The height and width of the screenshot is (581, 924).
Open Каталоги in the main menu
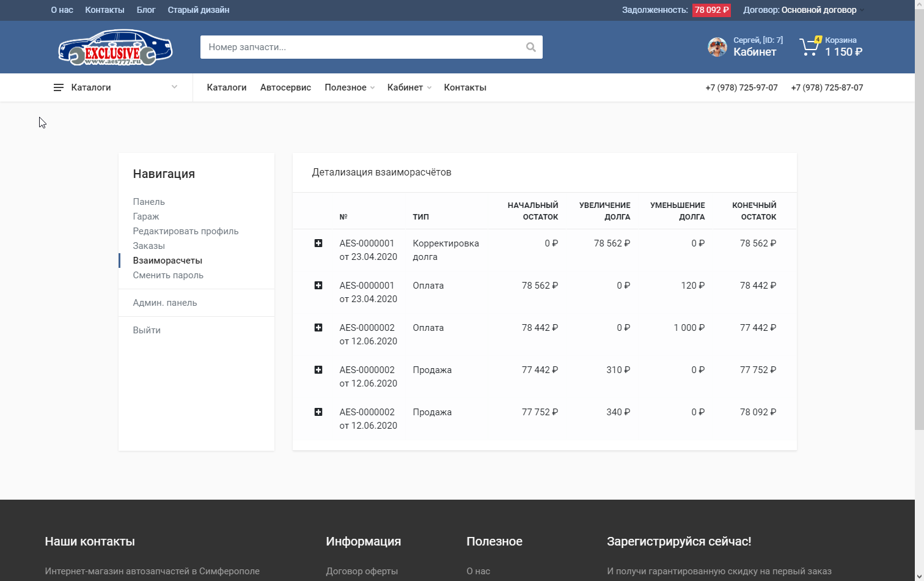tap(227, 87)
